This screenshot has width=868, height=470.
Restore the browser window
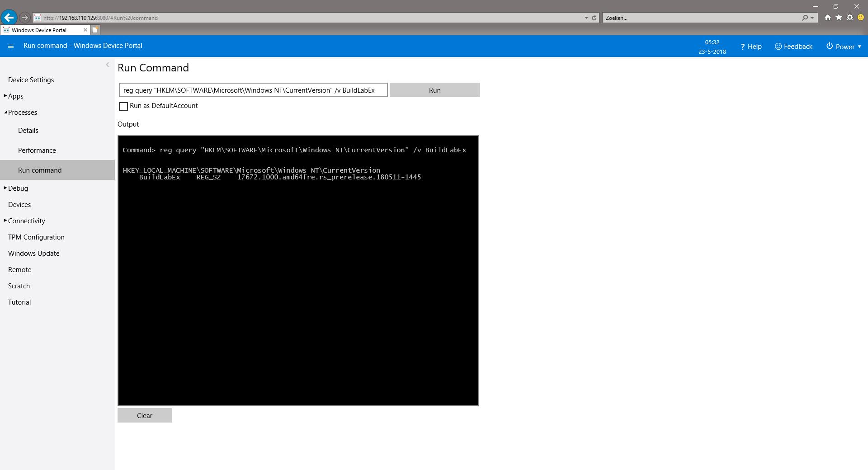(x=836, y=6)
